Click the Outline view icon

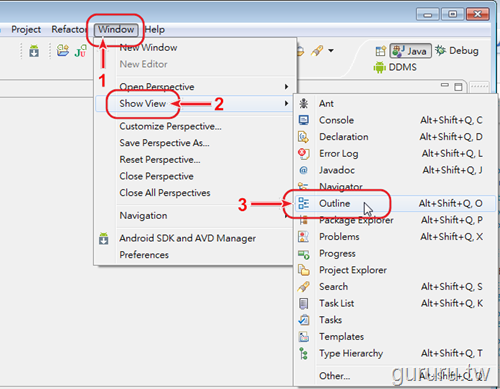coord(303,203)
